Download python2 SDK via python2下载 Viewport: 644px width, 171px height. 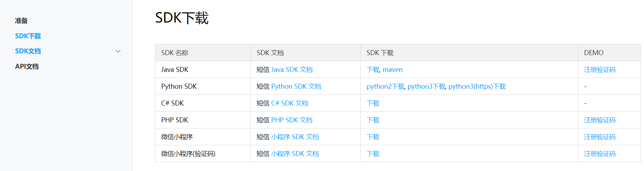point(385,86)
